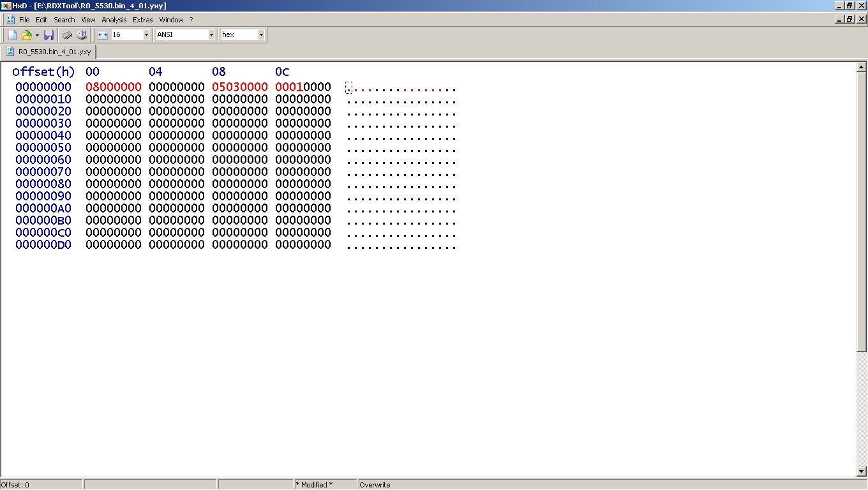The height and width of the screenshot is (490, 868).
Task: Click the red 05030000 hex value
Action: [x=240, y=87]
